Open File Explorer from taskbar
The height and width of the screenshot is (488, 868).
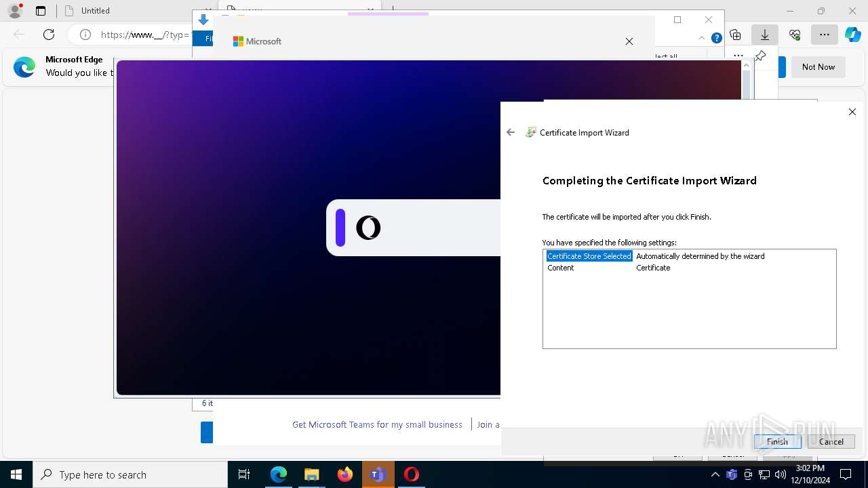click(311, 474)
